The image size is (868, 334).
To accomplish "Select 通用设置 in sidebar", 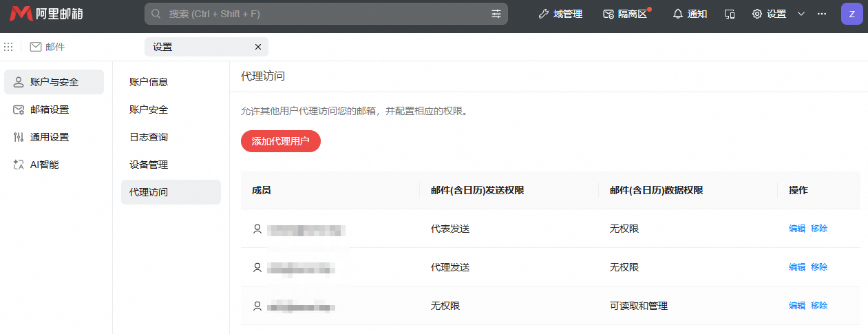I will (54, 137).
